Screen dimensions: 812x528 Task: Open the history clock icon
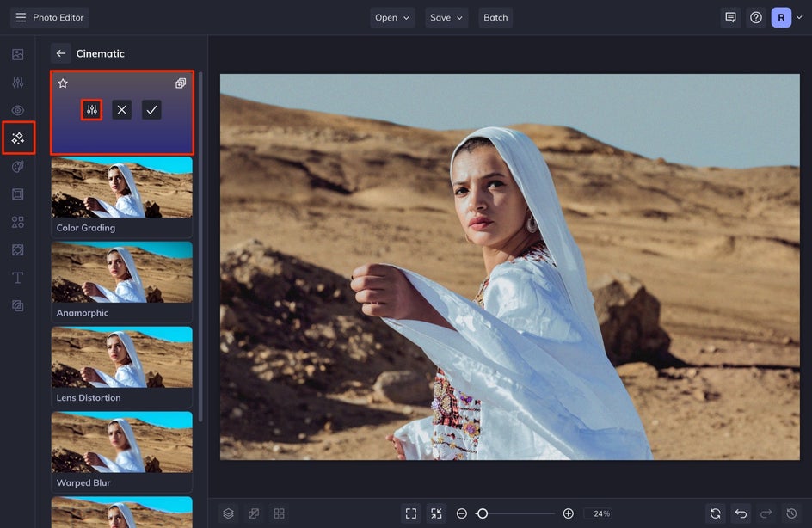point(791,513)
